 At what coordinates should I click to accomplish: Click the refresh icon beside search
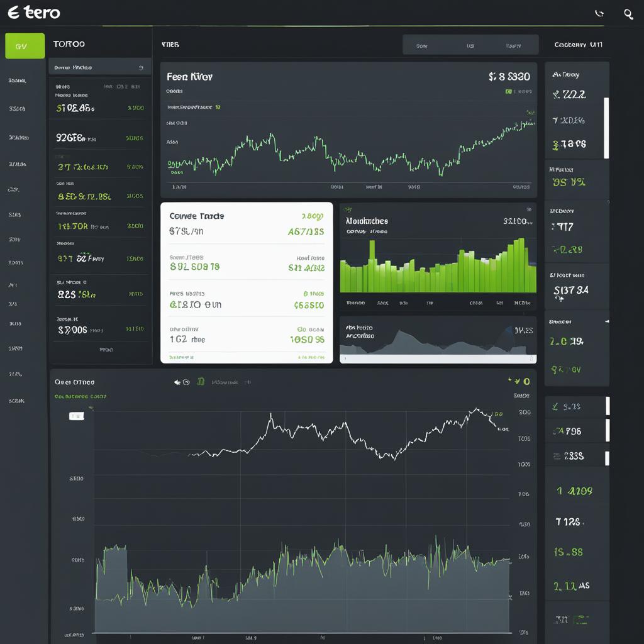pos(599,14)
